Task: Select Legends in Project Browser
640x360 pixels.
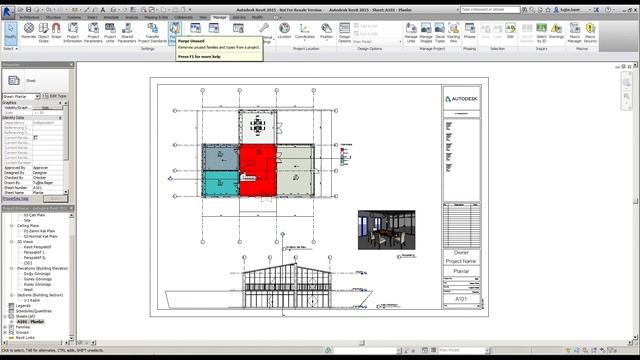Action: click(x=23, y=306)
